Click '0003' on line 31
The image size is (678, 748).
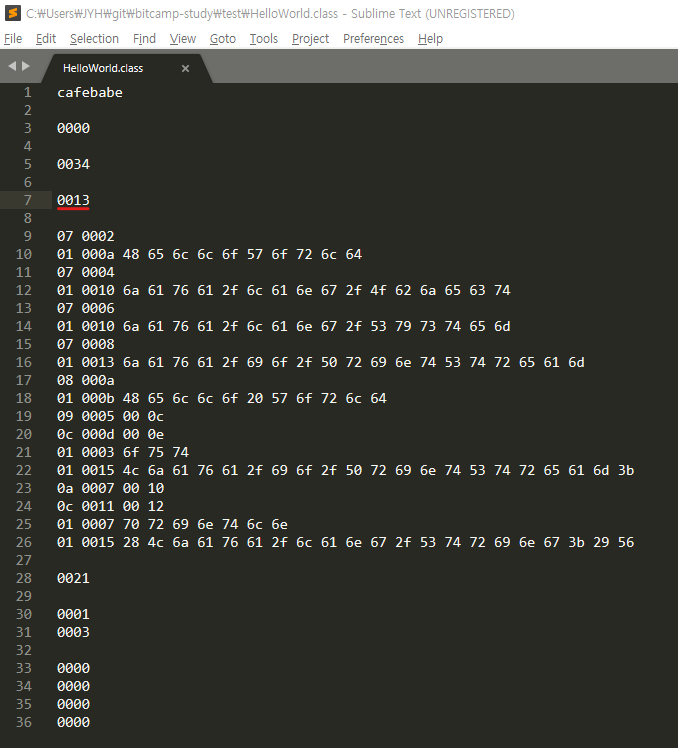coord(73,633)
